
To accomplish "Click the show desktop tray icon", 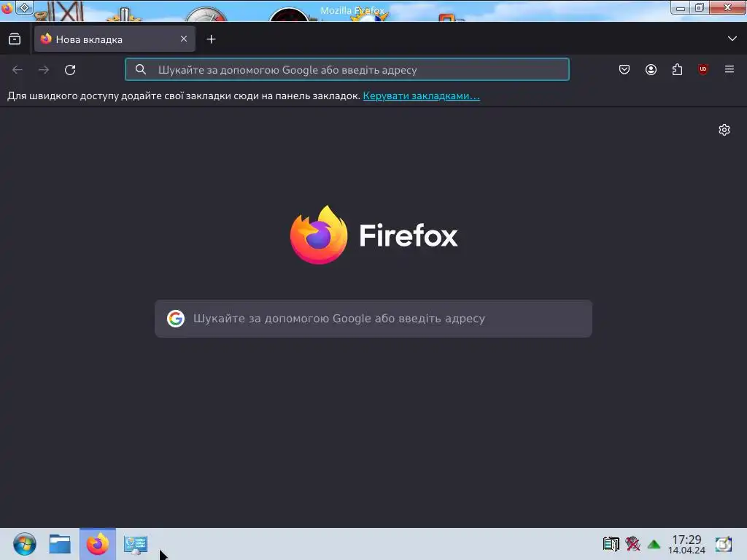I will point(723,544).
